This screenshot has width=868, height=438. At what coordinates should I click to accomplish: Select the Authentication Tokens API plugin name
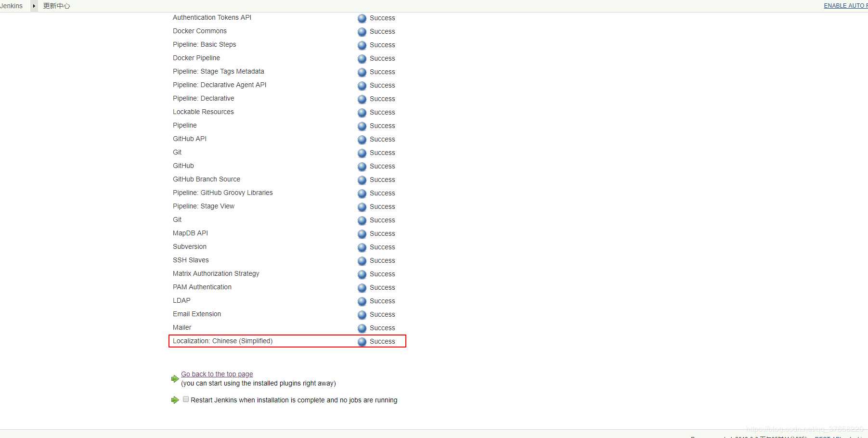click(212, 17)
